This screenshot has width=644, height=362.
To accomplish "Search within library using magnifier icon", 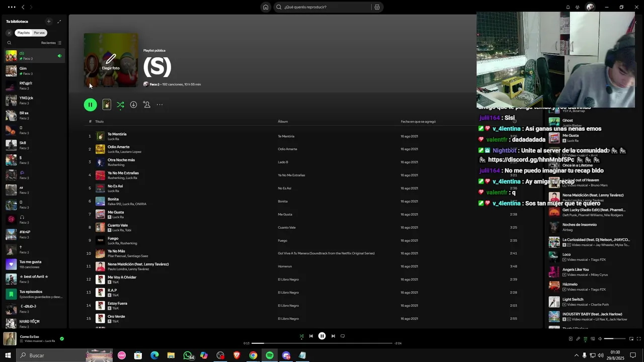I will [x=9, y=43].
